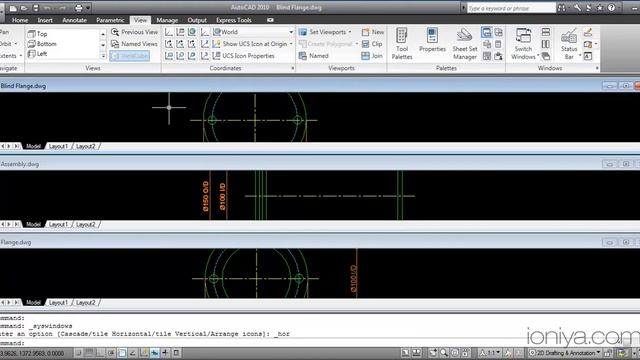Open the Express Tools ribbon tab
The image size is (640, 360).
[x=234, y=20]
